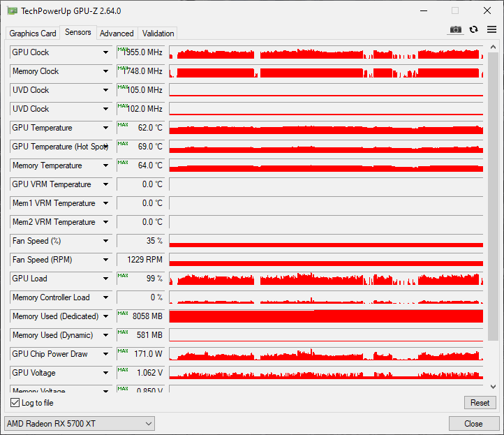
Task: Toggle the Log to file checkbox
Action: point(15,402)
